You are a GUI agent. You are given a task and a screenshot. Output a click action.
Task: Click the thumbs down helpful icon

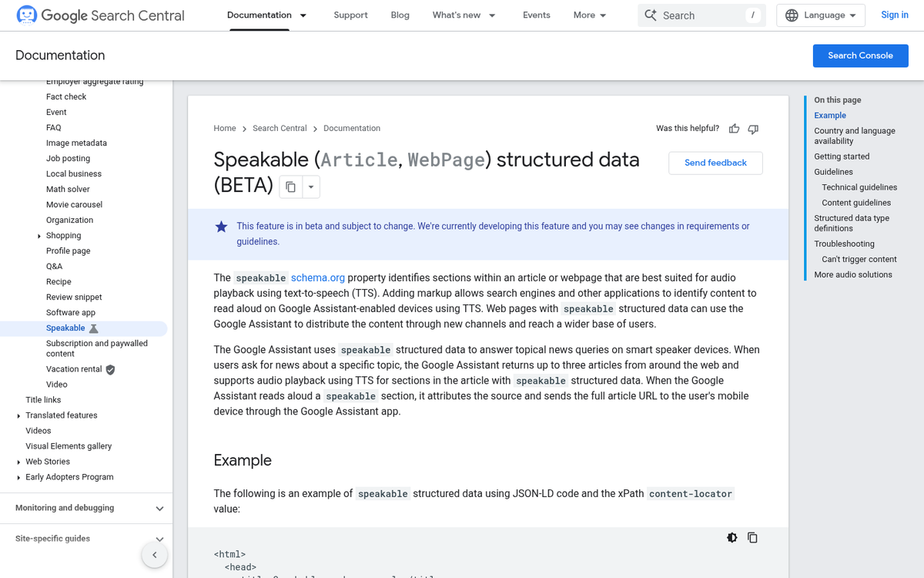753,129
